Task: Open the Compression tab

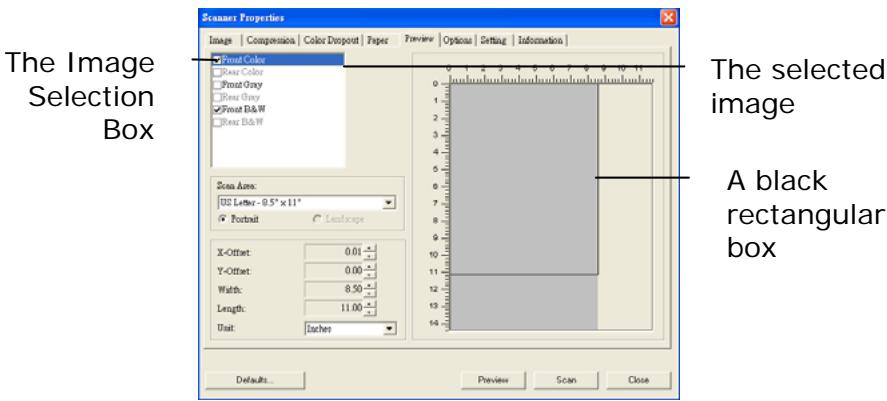Action: coord(270,41)
